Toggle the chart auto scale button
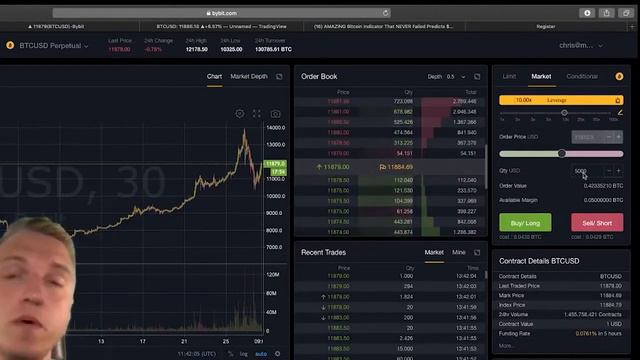 261,354
